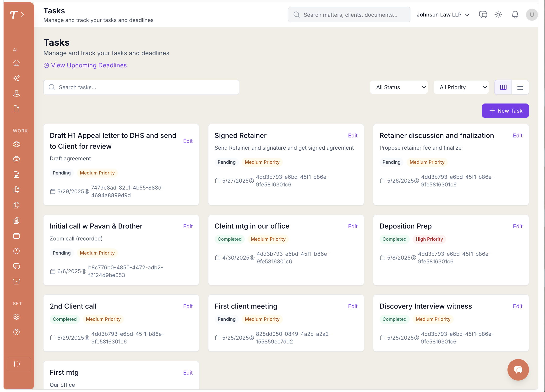Expand the Johnson Law LLP firm selector
Screen dimensions: 545x392
click(x=443, y=15)
